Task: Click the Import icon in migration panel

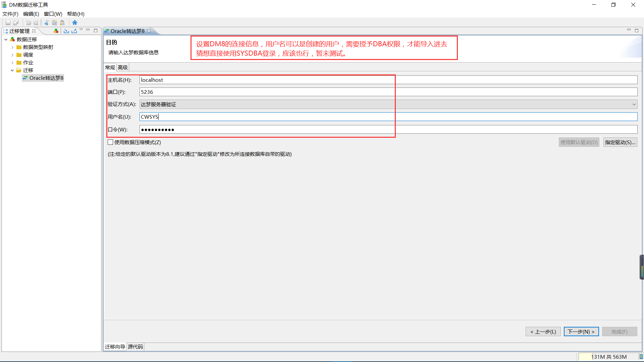Action: pyautogui.click(x=66, y=31)
